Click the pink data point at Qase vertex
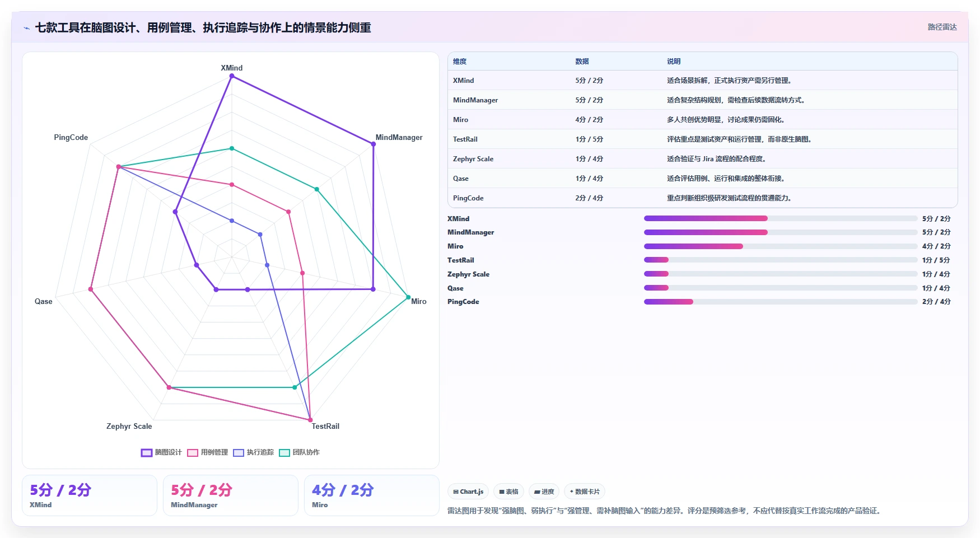The height and width of the screenshot is (538, 980). (x=91, y=289)
